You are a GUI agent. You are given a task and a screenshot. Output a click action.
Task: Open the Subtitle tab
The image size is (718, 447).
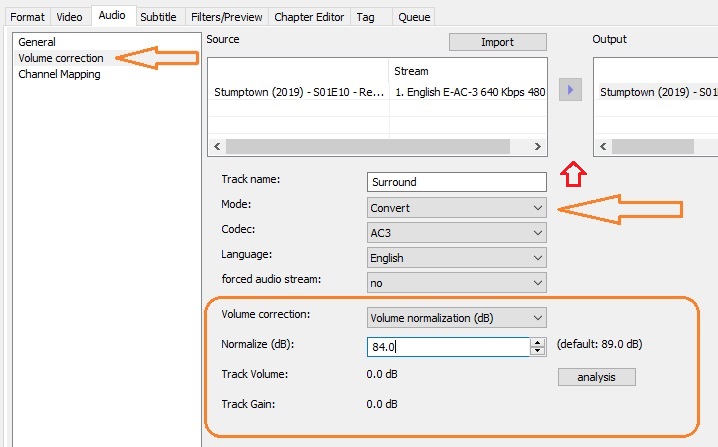point(158,17)
